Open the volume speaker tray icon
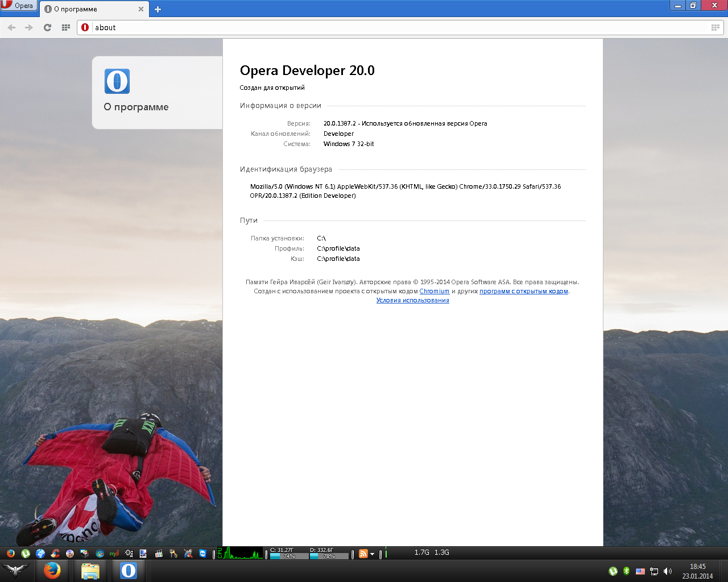Screen dimensions: 728x582 point(668,571)
